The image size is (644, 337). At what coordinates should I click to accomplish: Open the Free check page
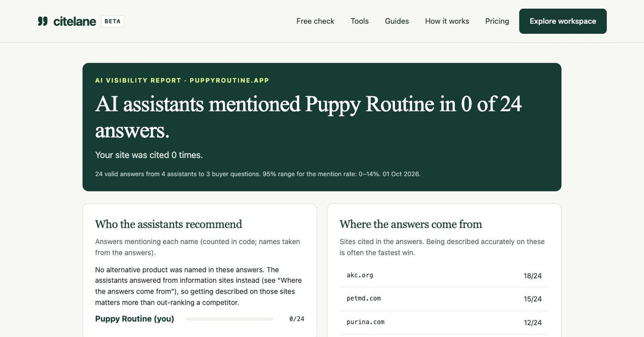click(316, 21)
